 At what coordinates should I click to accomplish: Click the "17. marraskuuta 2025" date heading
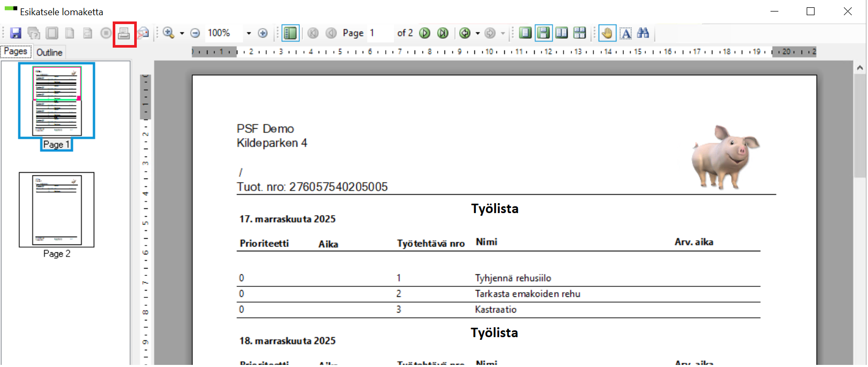(x=287, y=219)
